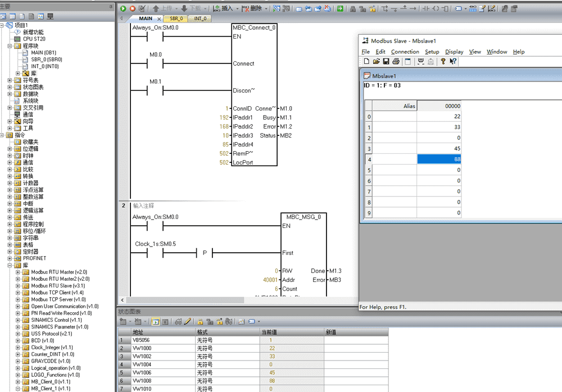Open the Setup menu in Modbus Slave
Viewport: 562px width, 392px height.
[x=432, y=52]
